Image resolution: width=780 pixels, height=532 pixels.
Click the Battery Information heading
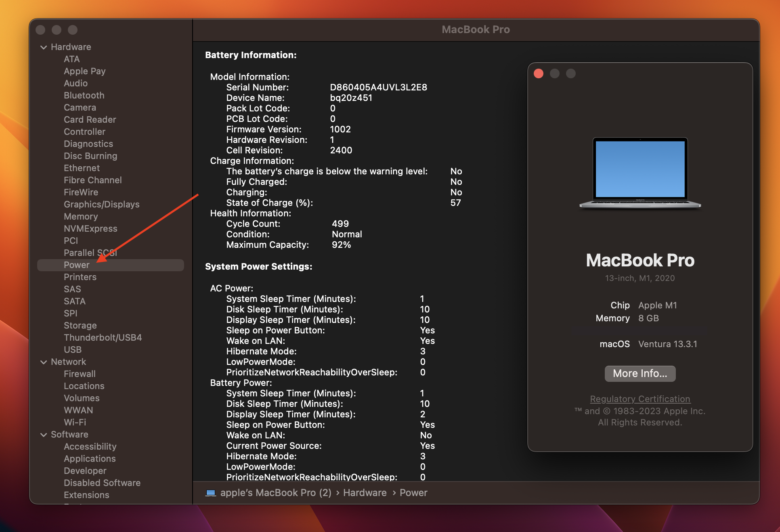point(251,55)
